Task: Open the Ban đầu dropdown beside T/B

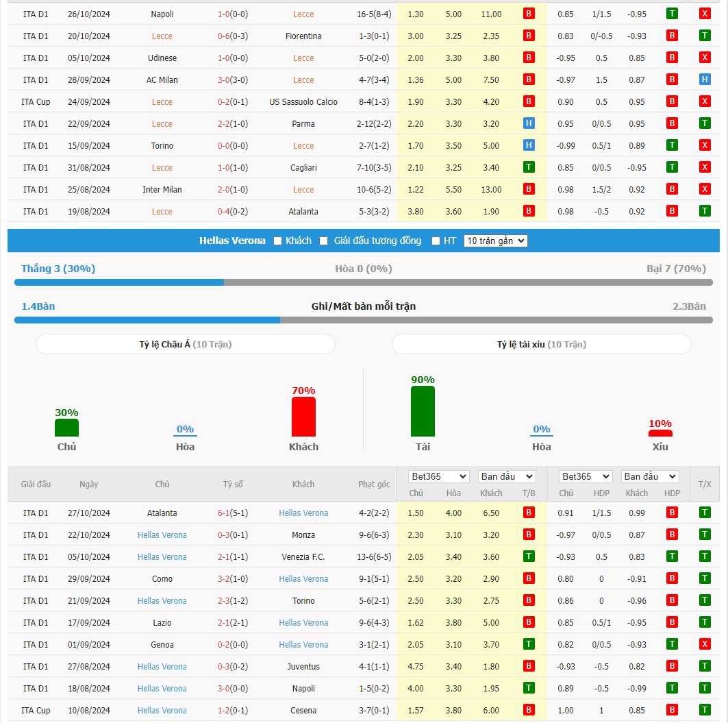Action: (507, 476)
